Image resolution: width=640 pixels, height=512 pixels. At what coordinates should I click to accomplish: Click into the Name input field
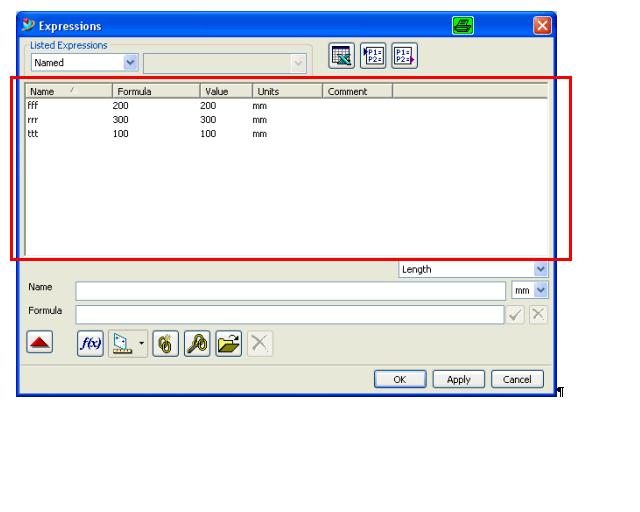[x=291, y=291]
